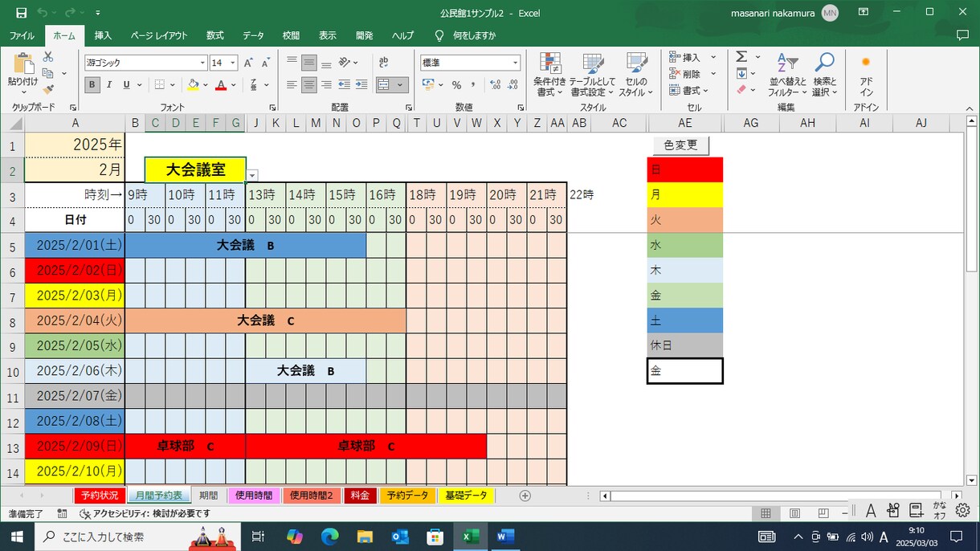The width and height of the screenshot is (980, 551).
Task: Click the align text right icon
Action: pos(326,84)
